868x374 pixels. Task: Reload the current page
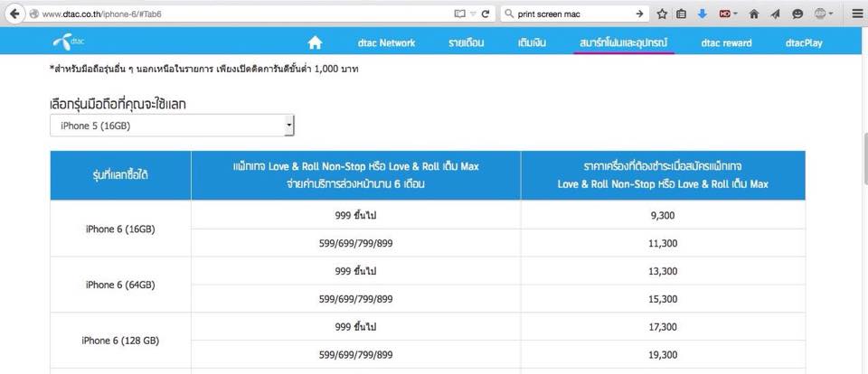[x=486, y=14]
